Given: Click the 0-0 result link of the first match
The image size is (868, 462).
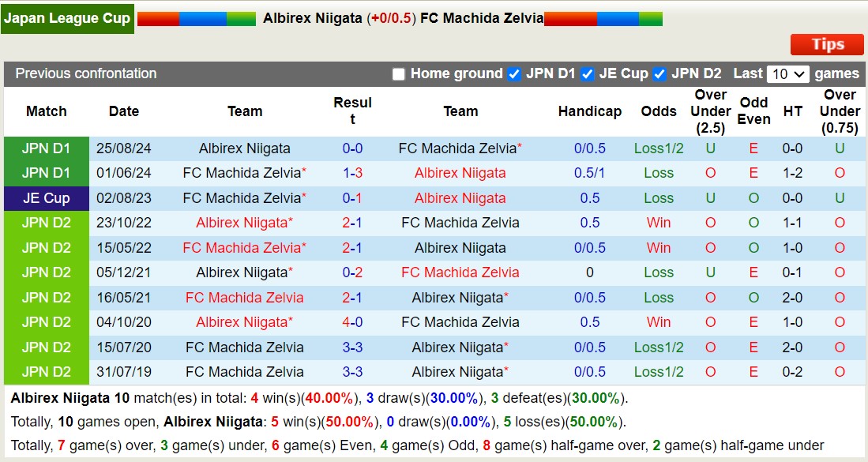Looking at the screenshot, I should [353, 148].
